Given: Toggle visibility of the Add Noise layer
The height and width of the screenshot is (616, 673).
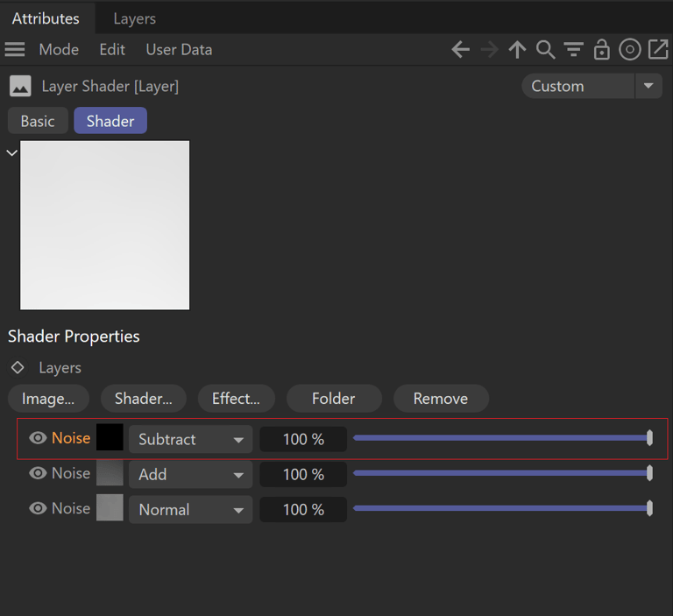Looking at the screenshot, I should point(38,473).
